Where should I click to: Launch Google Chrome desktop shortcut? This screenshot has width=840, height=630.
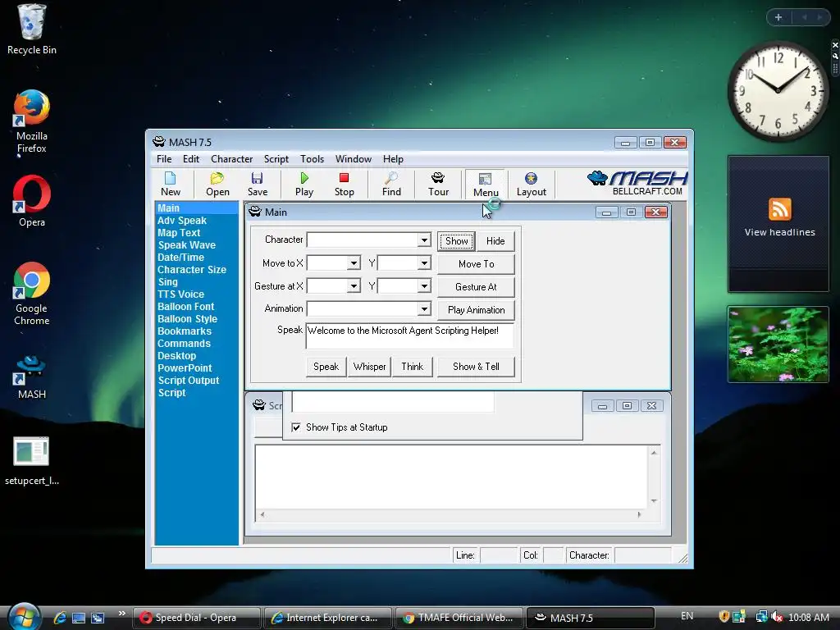click(32, 294)
